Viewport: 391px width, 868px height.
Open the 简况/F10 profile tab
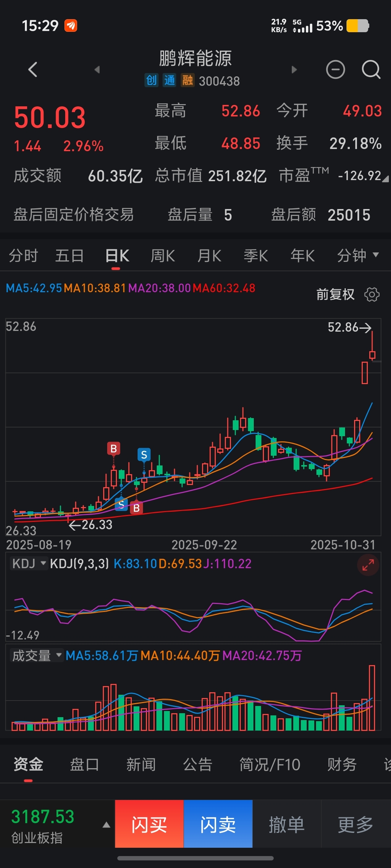click(270, 764)
